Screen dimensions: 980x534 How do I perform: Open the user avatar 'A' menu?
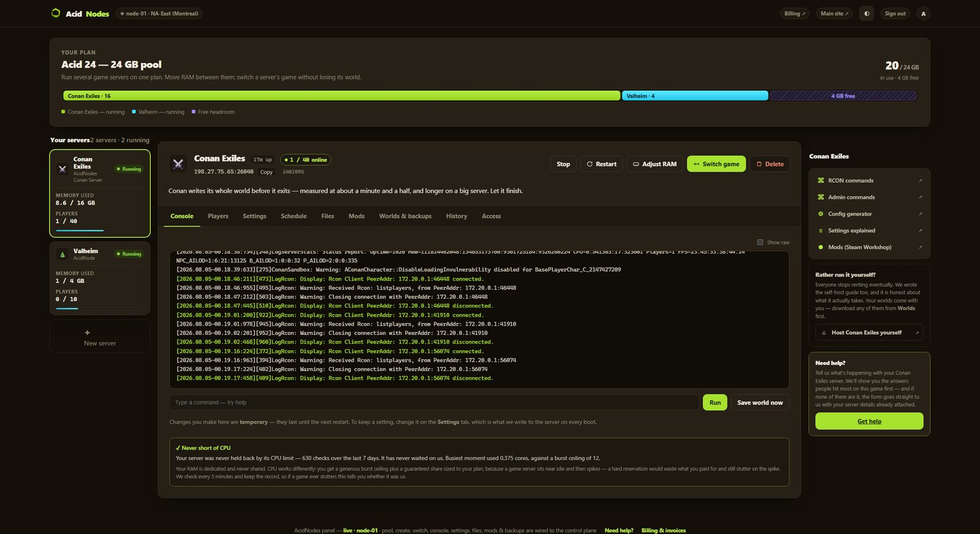(923, 13)
